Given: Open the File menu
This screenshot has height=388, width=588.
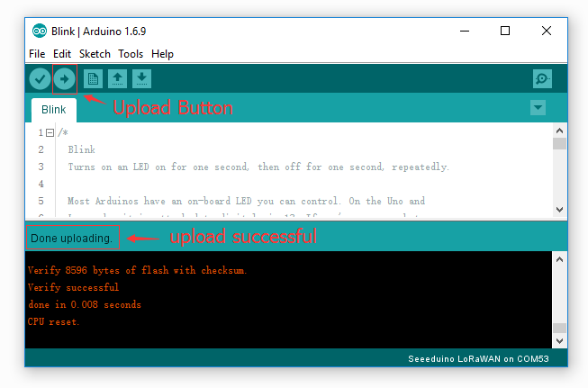Looking at the screenshot, I should point(37,54).
